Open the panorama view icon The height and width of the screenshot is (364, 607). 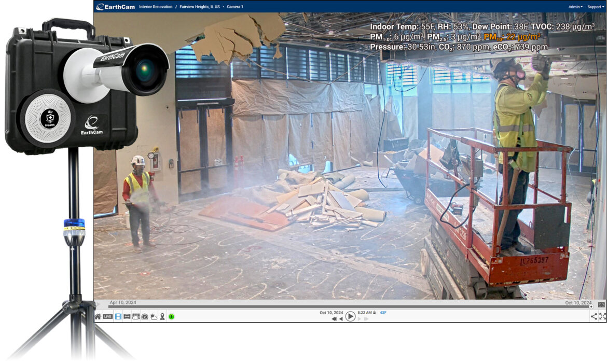pyautogui.click(x=127, y=316)
